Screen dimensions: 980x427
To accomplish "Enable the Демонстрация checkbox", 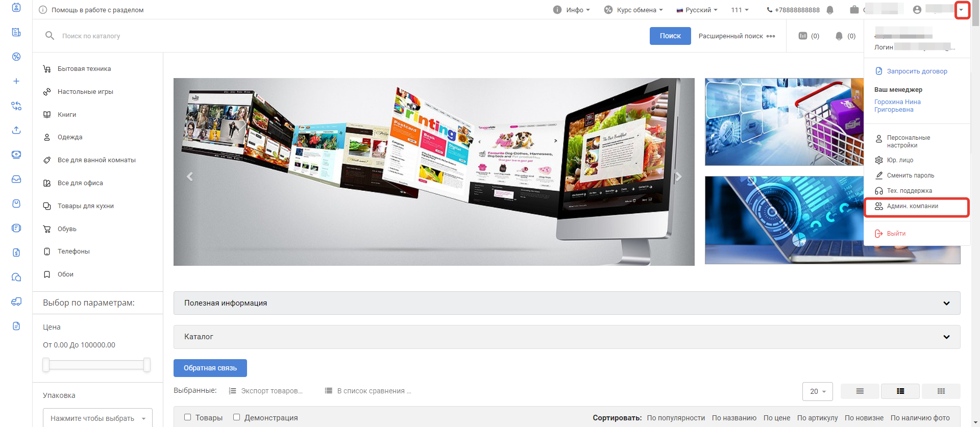I will click(236, 417).
